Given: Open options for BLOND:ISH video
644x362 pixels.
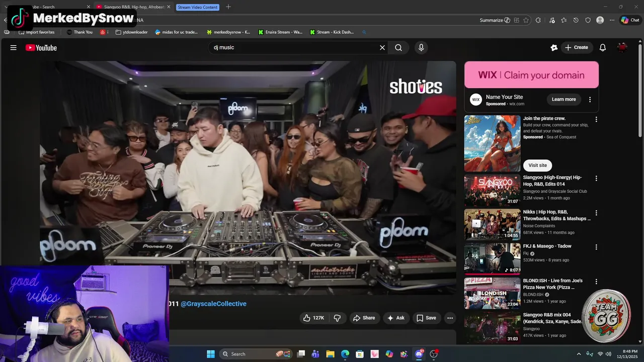Looking at the screenshot, I should coord(596,282).
